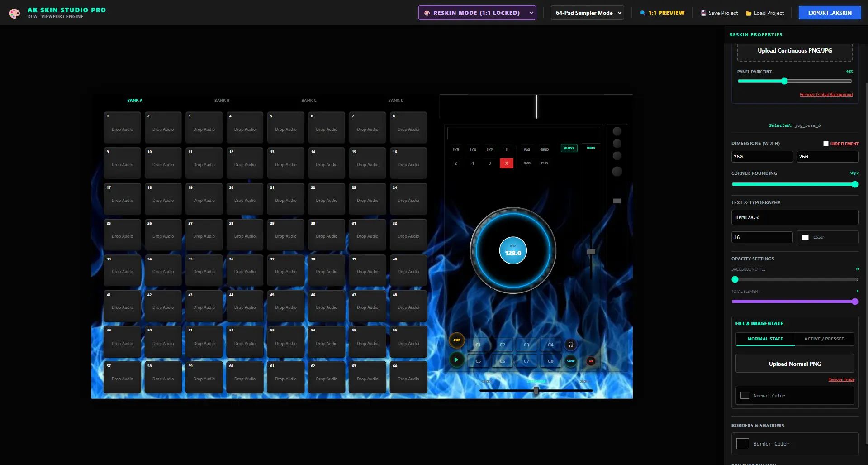This screenshot has height=465, width=868.
Task: Click the width dimension input field
Action: [x=762, y=157]
